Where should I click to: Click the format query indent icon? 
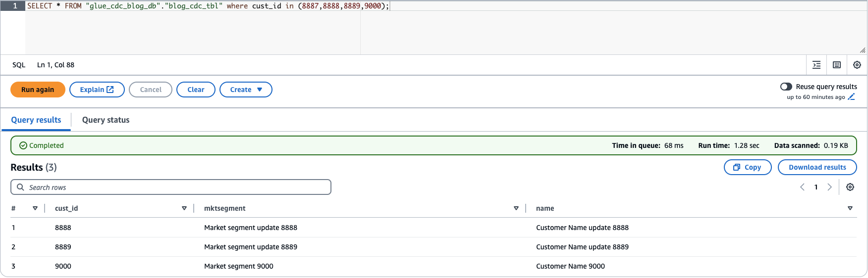[816, 65]
